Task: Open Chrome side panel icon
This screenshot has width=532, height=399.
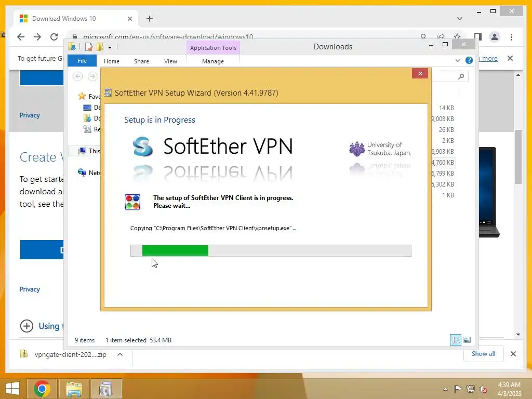Action: pyautogui.click(x=478, y=37)
